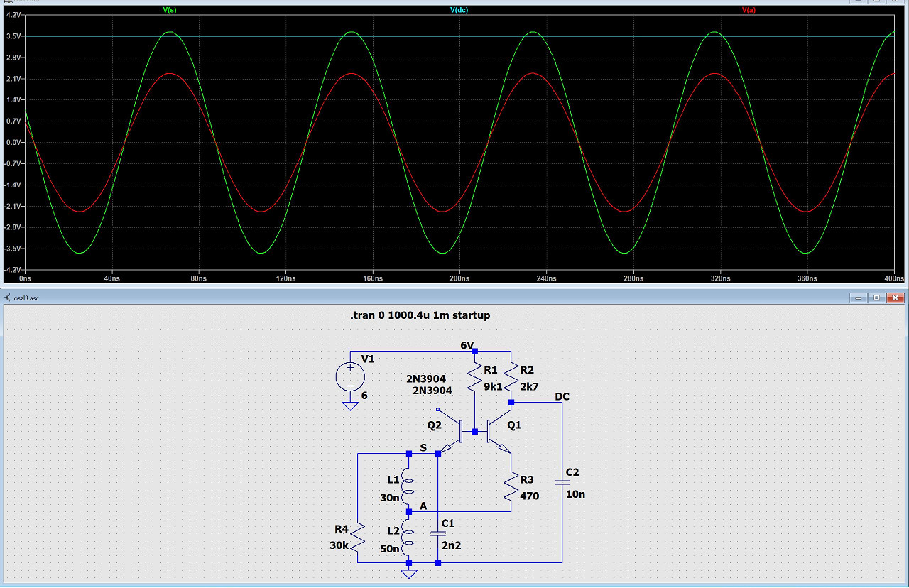
Task: Click the 6V net label
Action: tap(467, 345)
